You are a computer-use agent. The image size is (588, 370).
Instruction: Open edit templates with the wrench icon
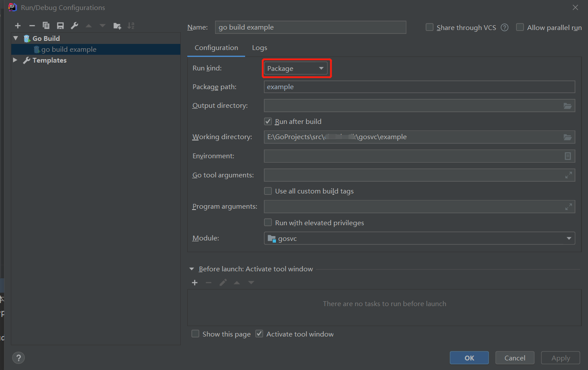tap(74, 26)
